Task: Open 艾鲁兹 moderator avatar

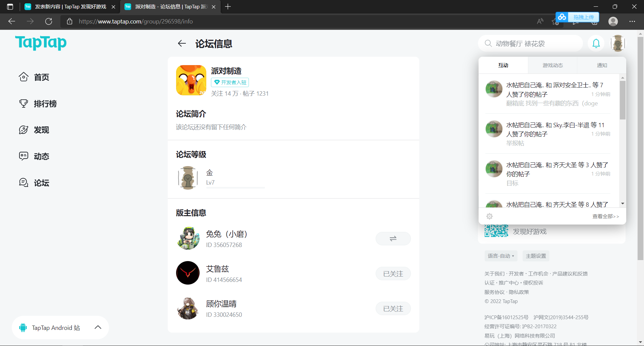Action: pyautogui.click(x=188, y=273)
